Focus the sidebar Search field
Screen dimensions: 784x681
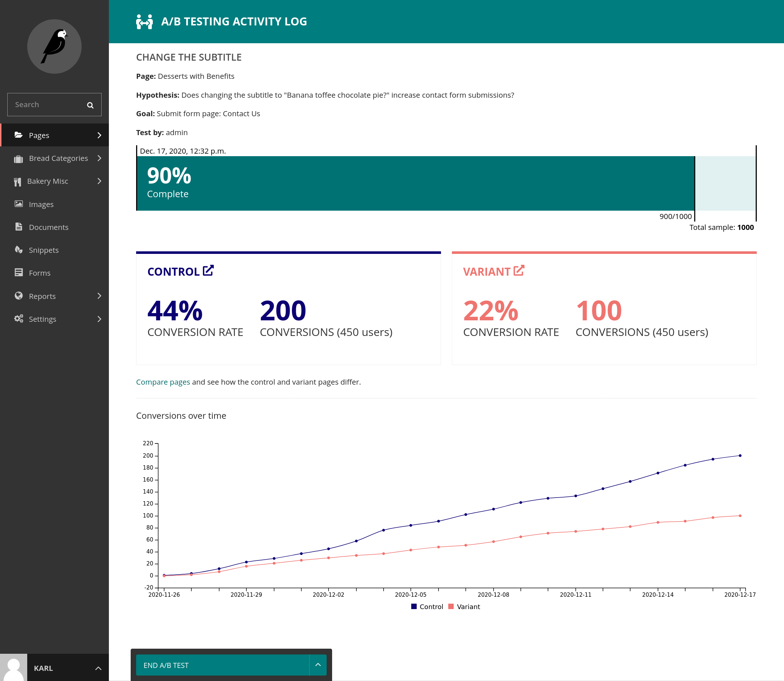(x=54, y=105)
